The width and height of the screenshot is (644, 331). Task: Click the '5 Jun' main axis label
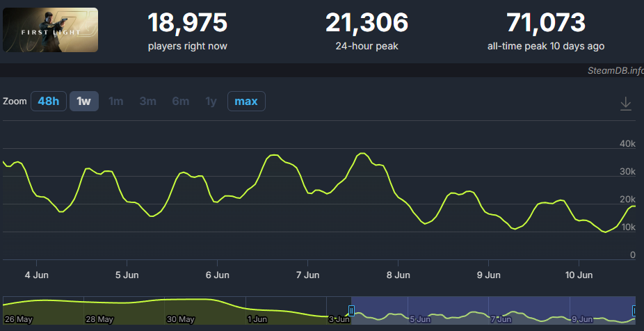[127, 275]
